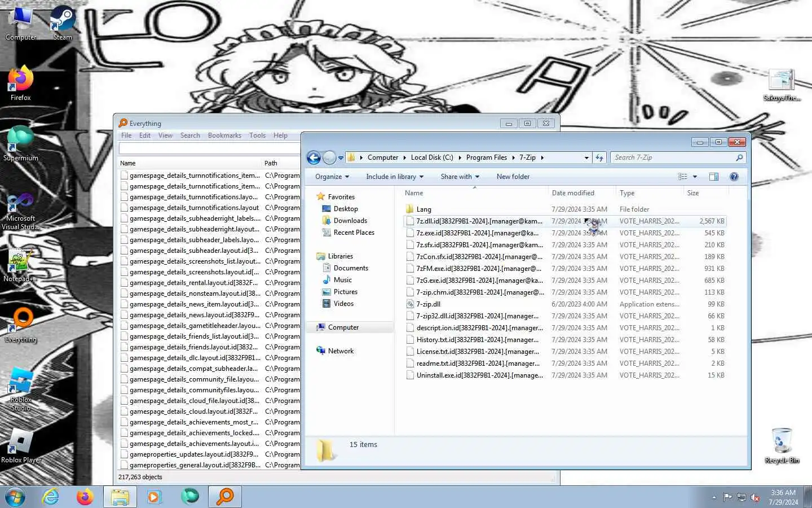Select the encrypted 7zFM.exe file
812x508 pixels.
coord(564,269)
